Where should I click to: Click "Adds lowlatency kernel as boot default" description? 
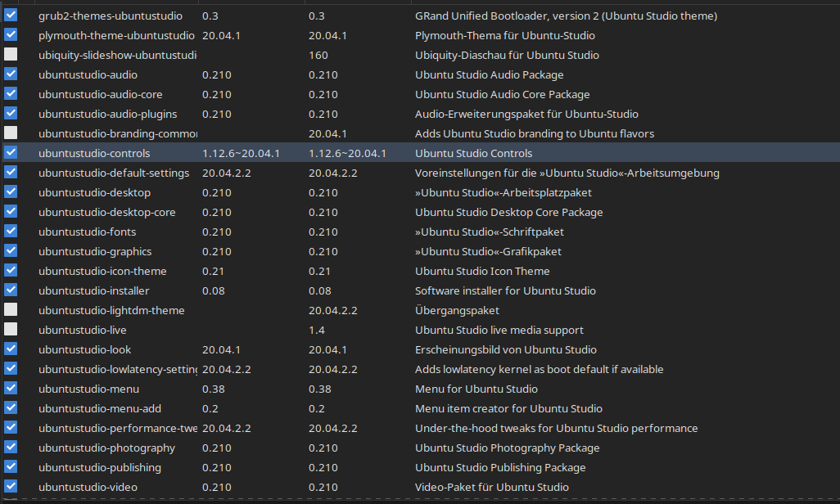[x=540, y=370]
